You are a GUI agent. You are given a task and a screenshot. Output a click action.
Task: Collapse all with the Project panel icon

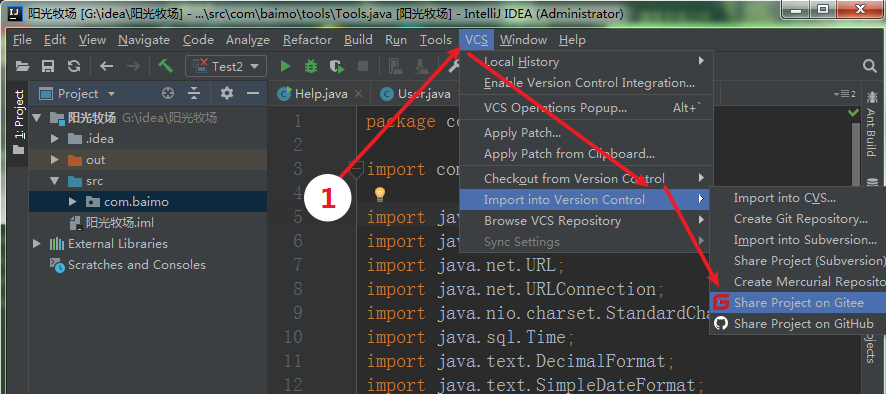click(x=194, y=93)
